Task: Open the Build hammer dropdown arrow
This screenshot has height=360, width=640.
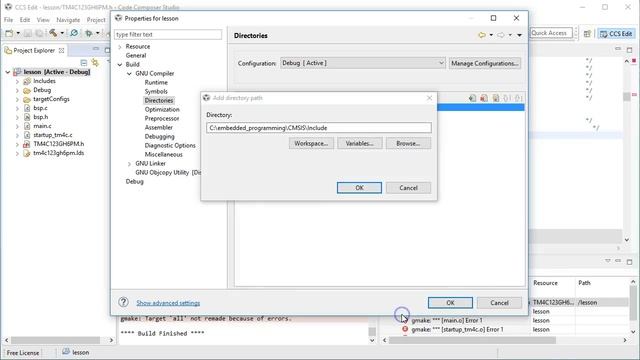Action: pos(62,33)
